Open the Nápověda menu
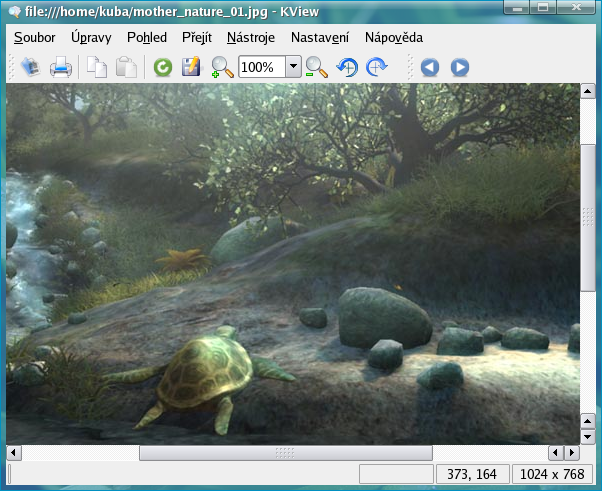Image resolution: width=602 pixels, height=491 pixels. [x=394, y=38]
